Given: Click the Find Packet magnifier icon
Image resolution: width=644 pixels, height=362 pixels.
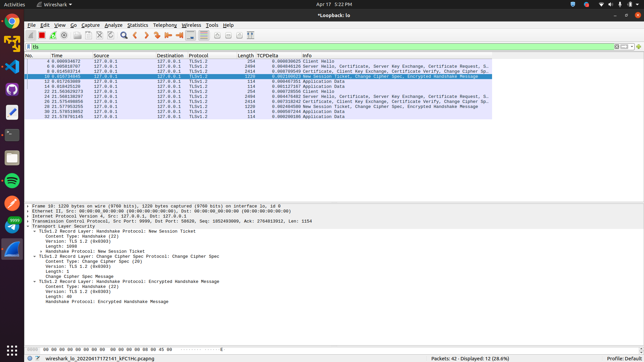Looking at the screenshot, I should (x=124, y=35).
